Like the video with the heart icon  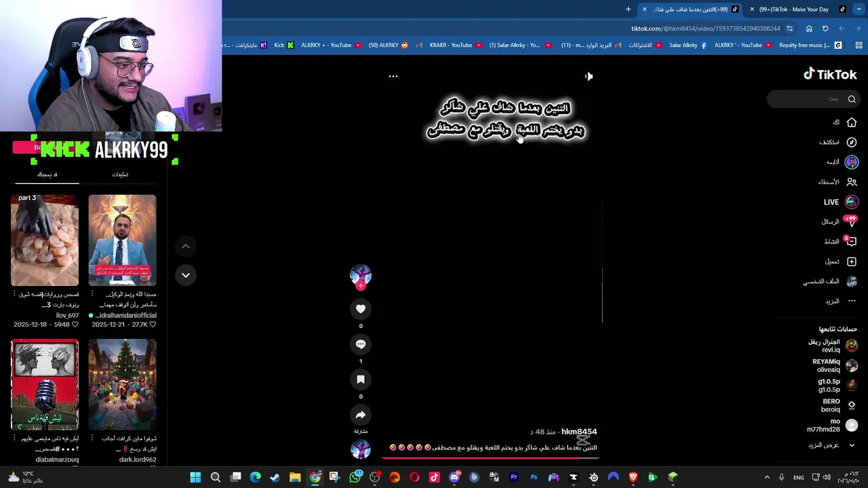[x=361, y=309]
